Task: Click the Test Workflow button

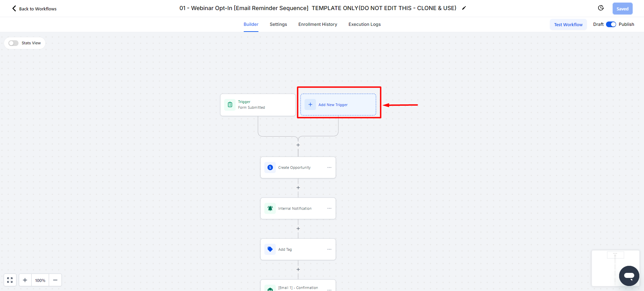Action: tap(568, 25)
